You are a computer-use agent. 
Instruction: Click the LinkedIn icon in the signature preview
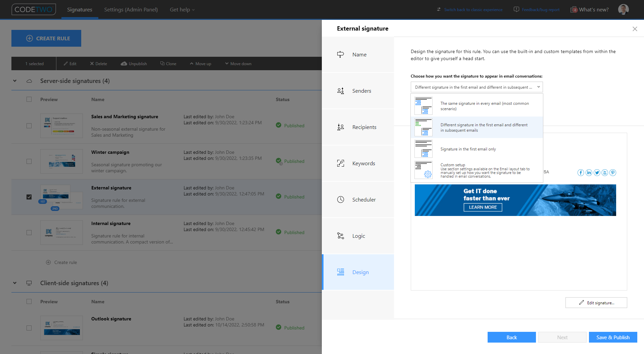pyautogui.click(x=589, y=173)
